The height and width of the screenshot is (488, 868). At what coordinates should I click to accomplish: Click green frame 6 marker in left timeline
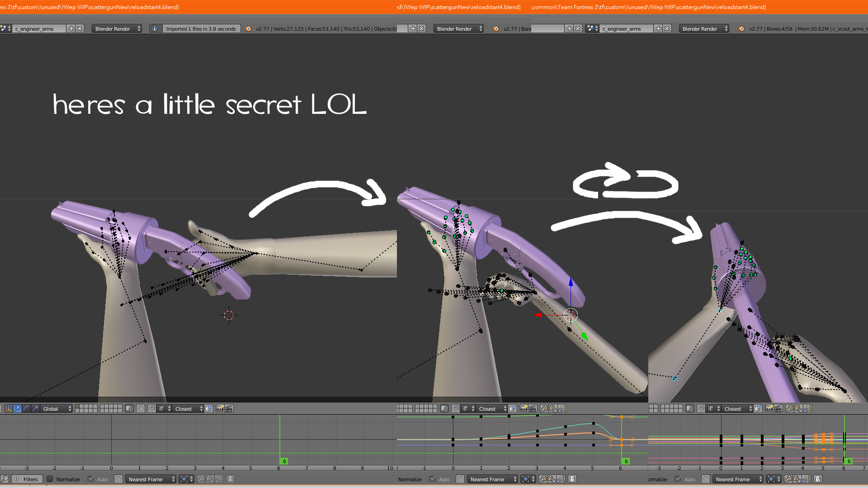[284, 461]
